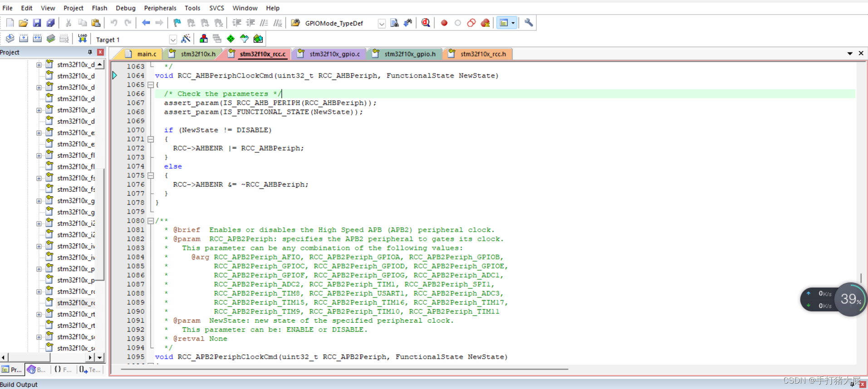The height and width of the screenshot is (389, 868).
Task: Open Find in Files icon
Action: (x=296, y=23)
